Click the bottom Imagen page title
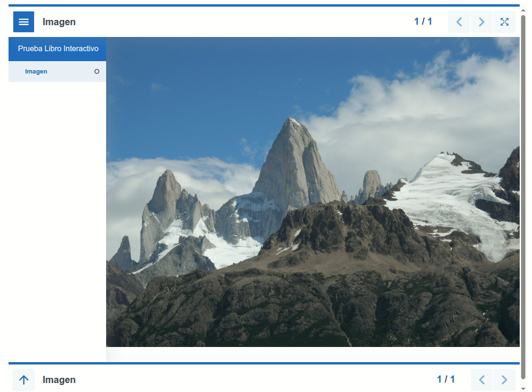532x392 pixels. tap(59, 380)
